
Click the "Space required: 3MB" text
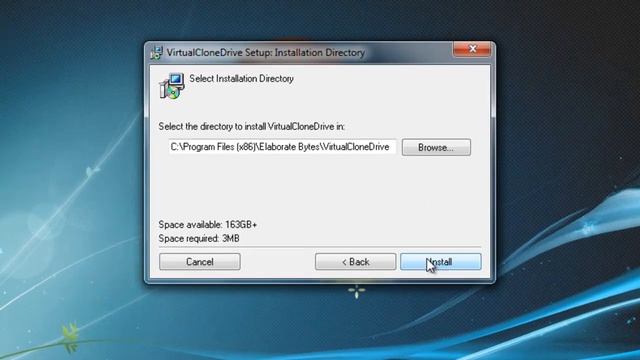(x=199, y=238)
